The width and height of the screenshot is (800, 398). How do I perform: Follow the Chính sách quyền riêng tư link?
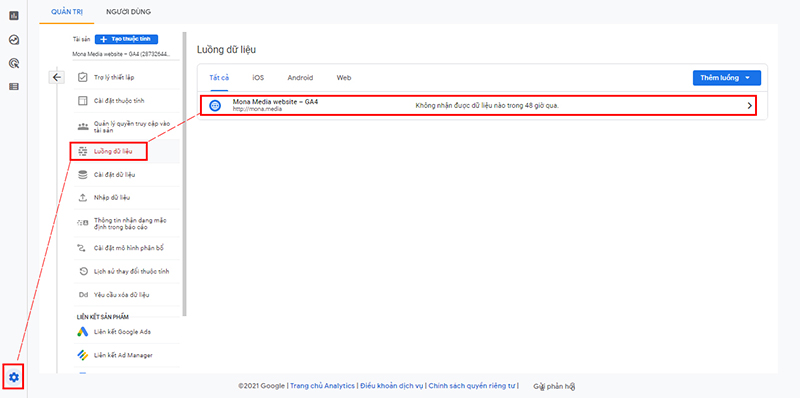point(472,386)
